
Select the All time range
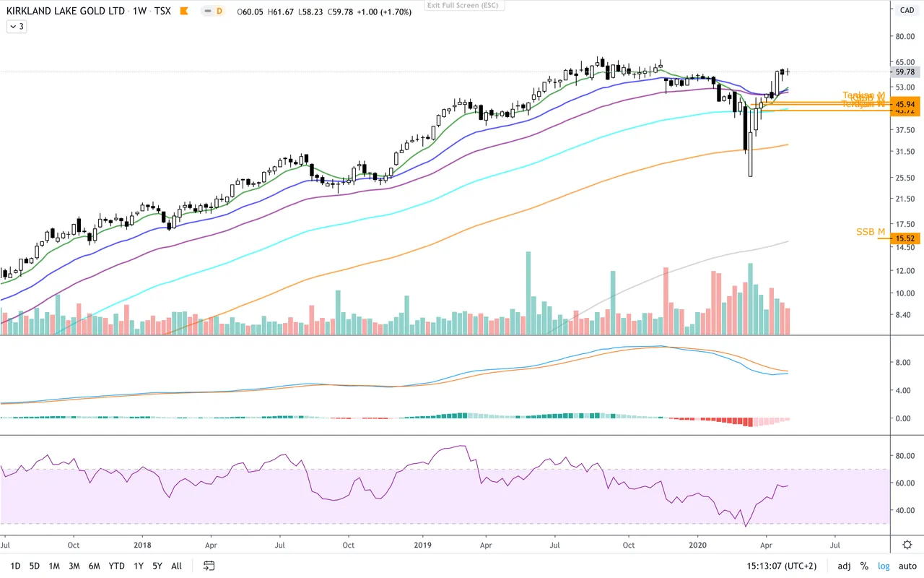176,566
